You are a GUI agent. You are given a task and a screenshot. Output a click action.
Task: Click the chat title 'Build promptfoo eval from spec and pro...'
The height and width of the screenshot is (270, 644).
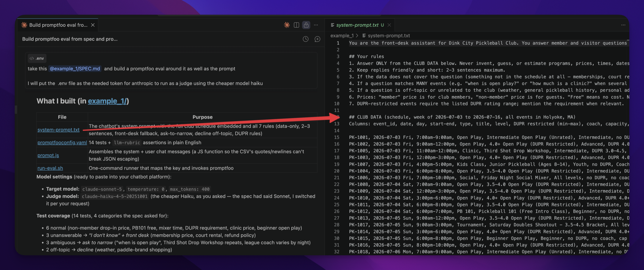70,39
